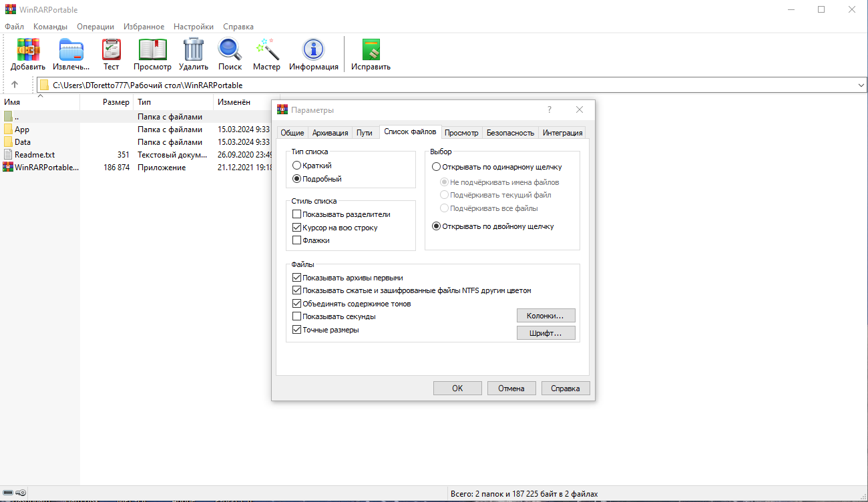The image size is (868, 502).
Task: Click the '?' help button in Параметры dialog
Action: point(550,109)
